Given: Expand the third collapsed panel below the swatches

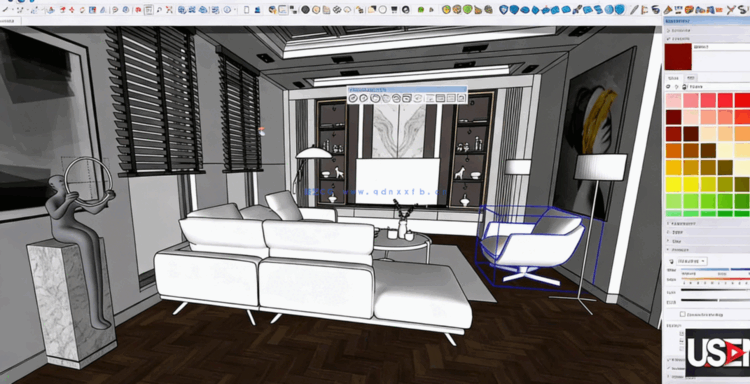Looking at the screenshot, I should tap(706, 241).
